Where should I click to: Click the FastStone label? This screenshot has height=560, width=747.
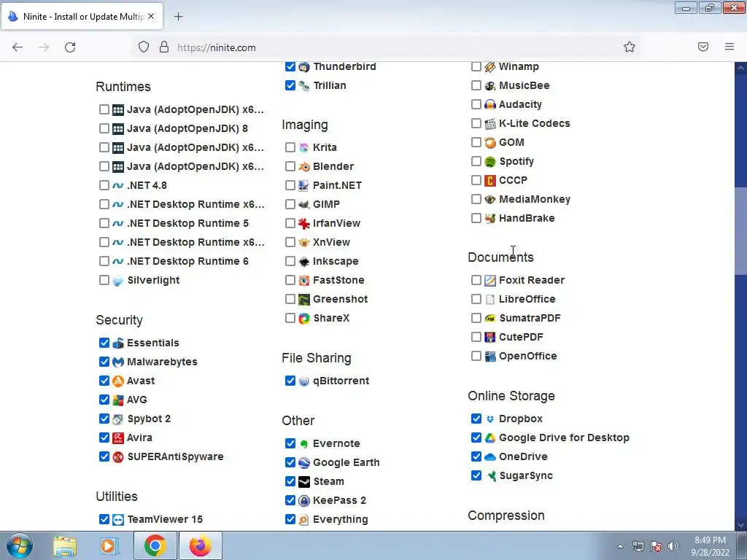pos(338,280)
